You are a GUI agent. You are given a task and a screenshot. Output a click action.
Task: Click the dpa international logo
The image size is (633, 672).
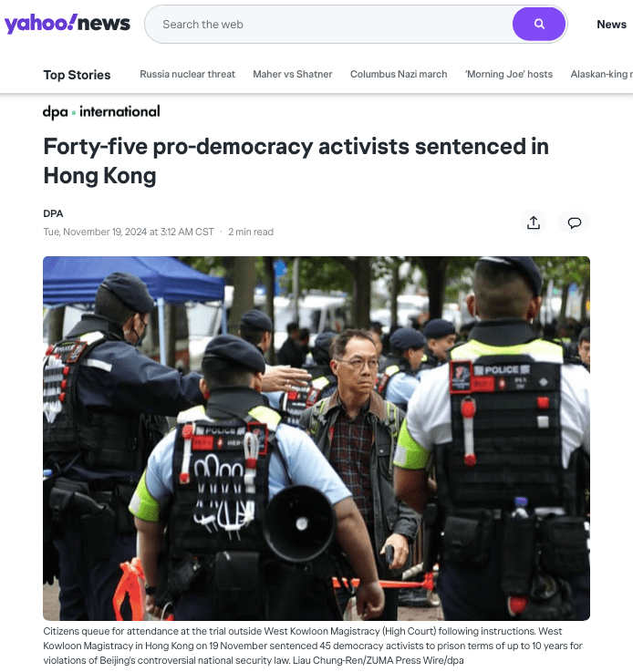pyautogui.click(x=101, y=112)
